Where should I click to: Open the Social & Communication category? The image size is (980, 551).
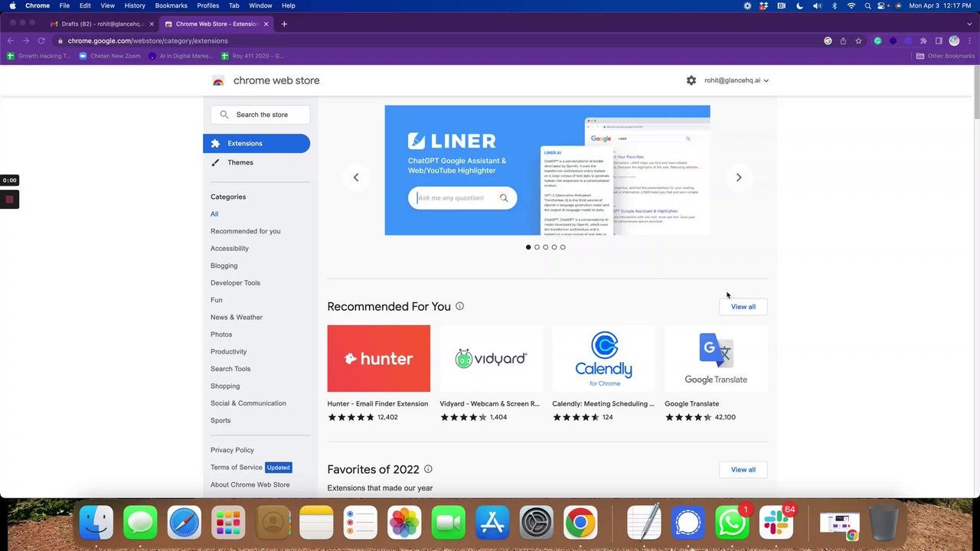248,403
